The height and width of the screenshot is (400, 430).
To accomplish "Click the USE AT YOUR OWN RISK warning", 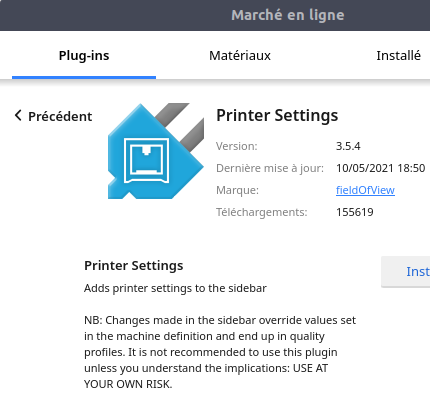I will (x=206, y=376).
